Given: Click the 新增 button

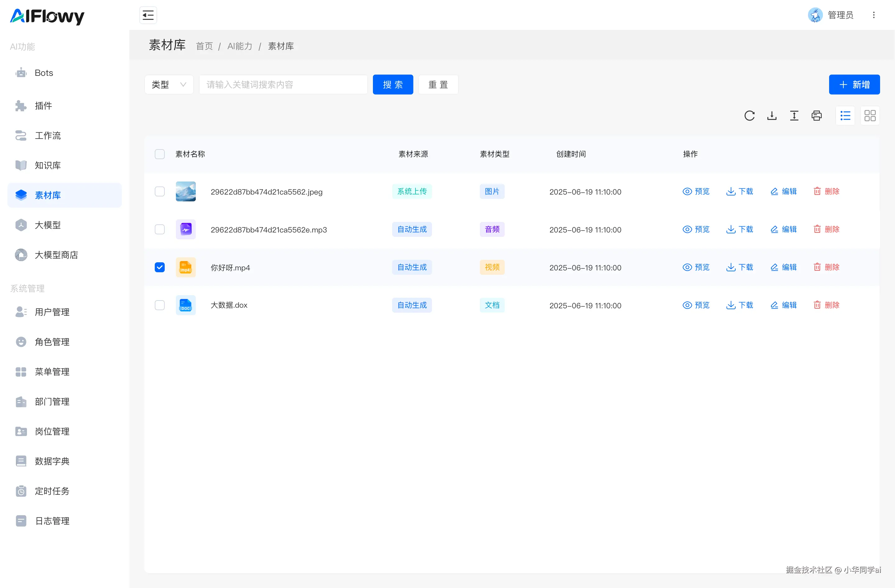Looking at the screenshot, I should tap(854, 85).
